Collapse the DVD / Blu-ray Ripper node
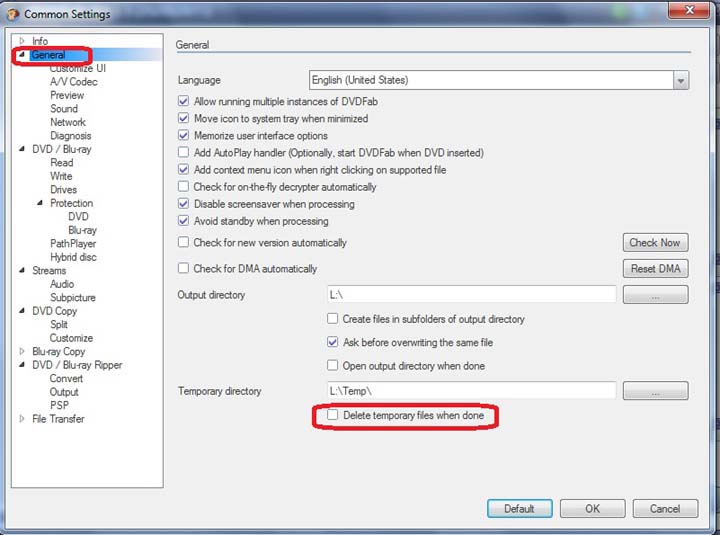 [x=22, y=365]
